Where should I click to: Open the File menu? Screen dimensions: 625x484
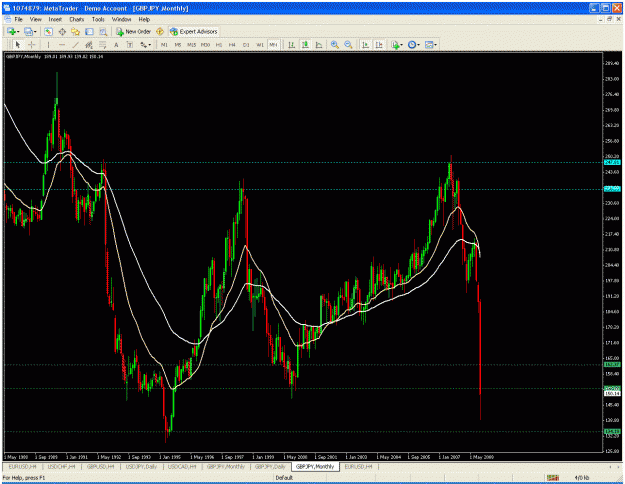click(x=18, y=19)
